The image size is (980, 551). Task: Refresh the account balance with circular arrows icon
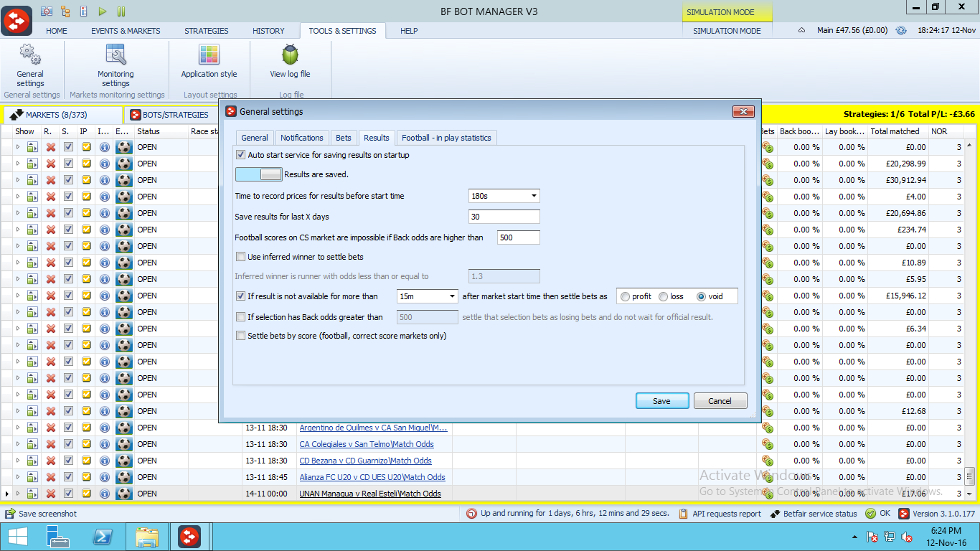tap(901, 30)
